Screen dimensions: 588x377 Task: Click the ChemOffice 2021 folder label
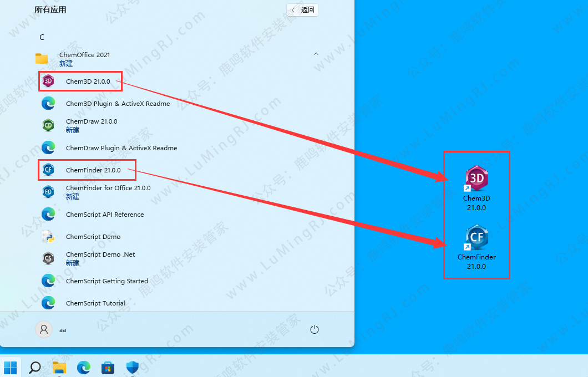tap(85, 55)
